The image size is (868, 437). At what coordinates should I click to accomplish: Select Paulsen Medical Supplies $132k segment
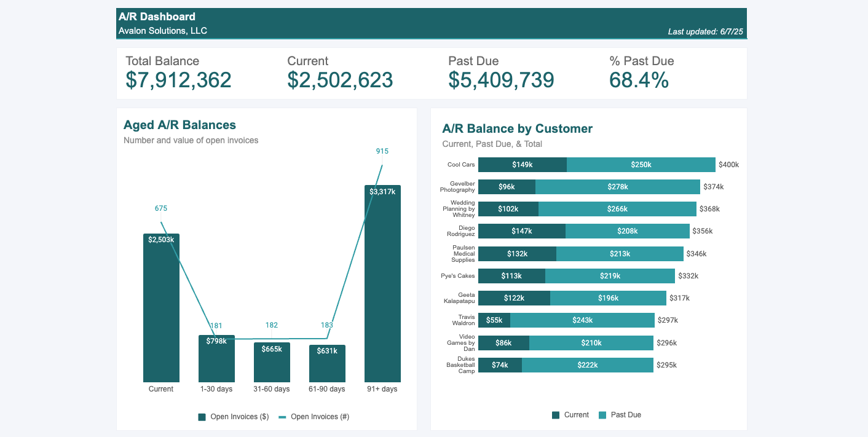tap(517, 254)
